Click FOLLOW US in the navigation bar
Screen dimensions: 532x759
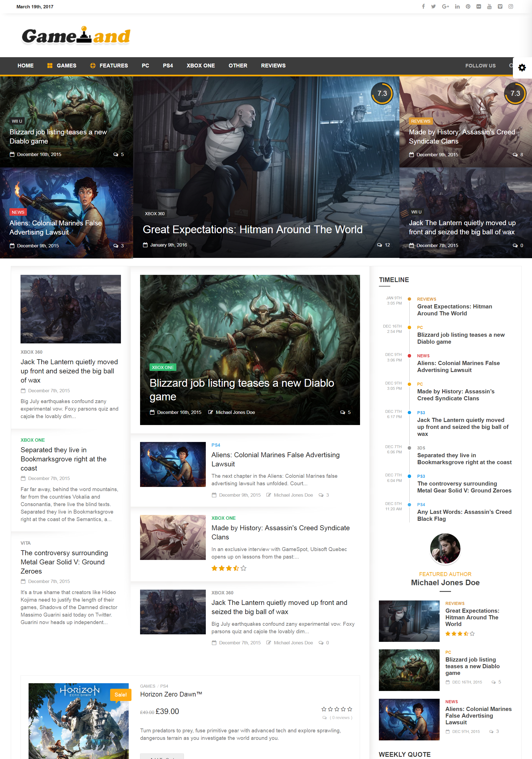pos(480,66)
